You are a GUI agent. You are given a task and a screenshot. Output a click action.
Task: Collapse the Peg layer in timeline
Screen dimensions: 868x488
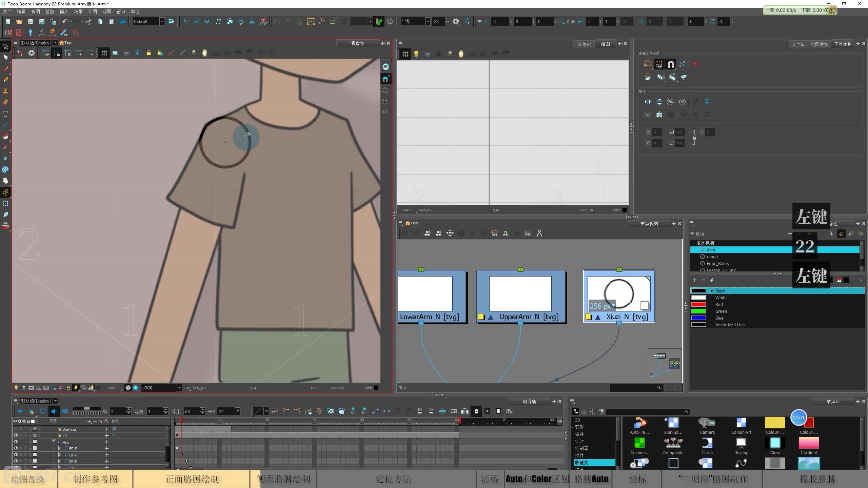click(54, 441)
